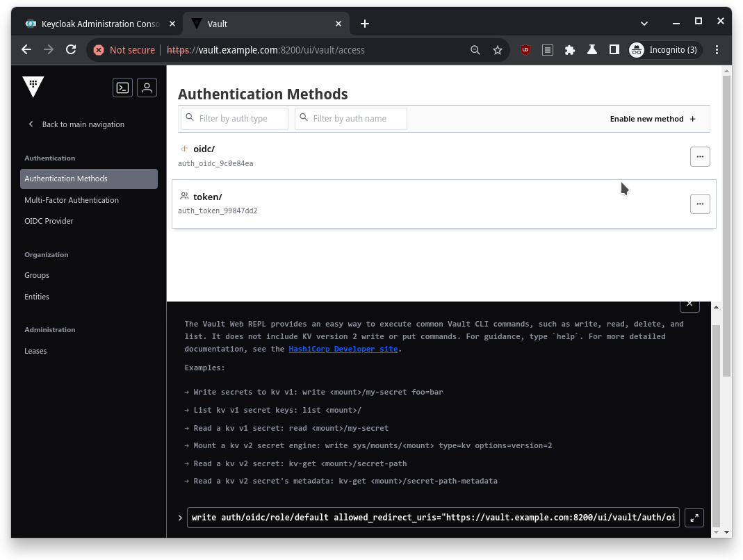The height and width of the screenshot is (560, 743).
Task: Focus the Filter by auth type field
Action: tap(234, 118)
